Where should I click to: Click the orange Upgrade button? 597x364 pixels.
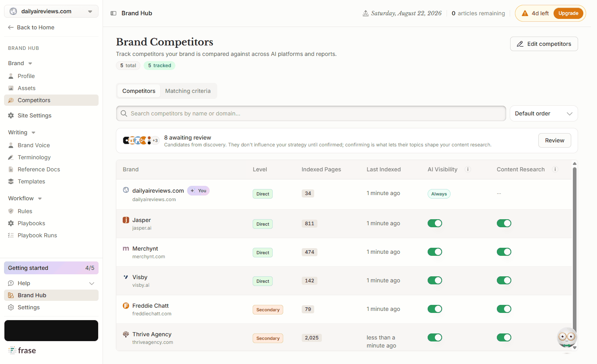pos(568,13)
